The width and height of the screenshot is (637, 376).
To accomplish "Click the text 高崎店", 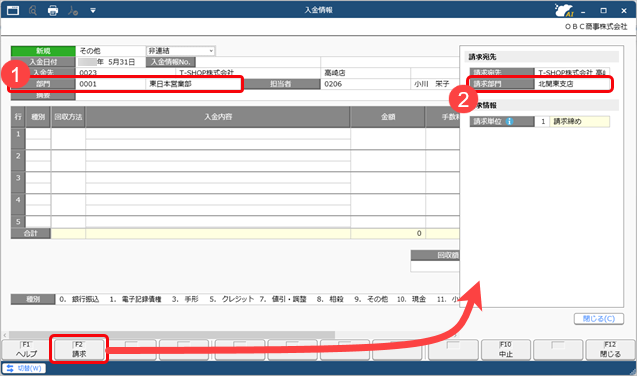I will [x=335, y=73].
